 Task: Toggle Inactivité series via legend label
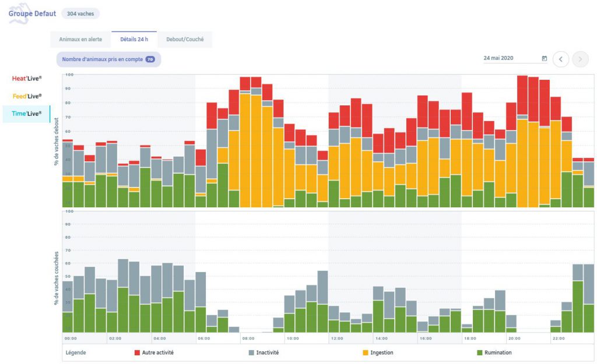tap(269, 352)
